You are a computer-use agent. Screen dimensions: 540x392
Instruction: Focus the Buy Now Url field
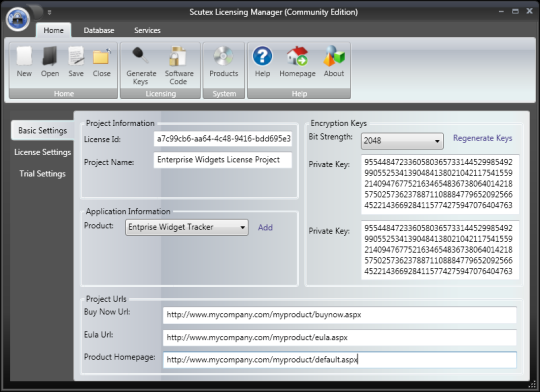(340, 315)
